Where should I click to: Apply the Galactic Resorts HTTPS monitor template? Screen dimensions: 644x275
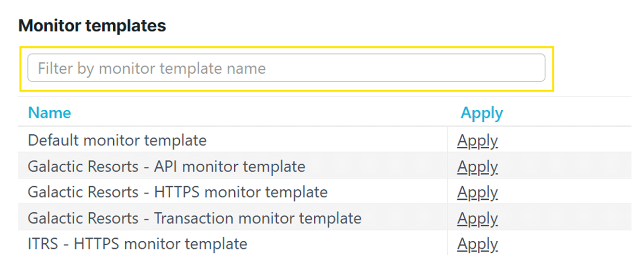click(477, 192)
